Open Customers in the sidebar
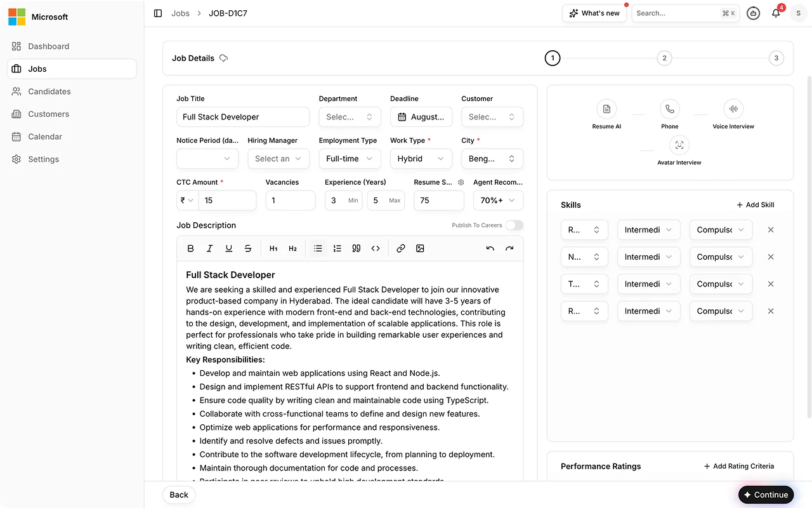The height and width of the screenshot is (508, 812). pos(72,114)
